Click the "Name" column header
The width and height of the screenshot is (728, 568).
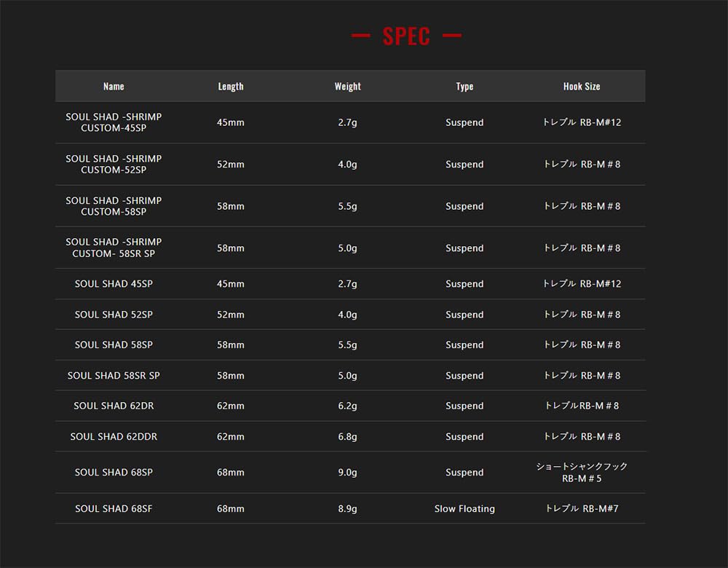click(114, 87)
